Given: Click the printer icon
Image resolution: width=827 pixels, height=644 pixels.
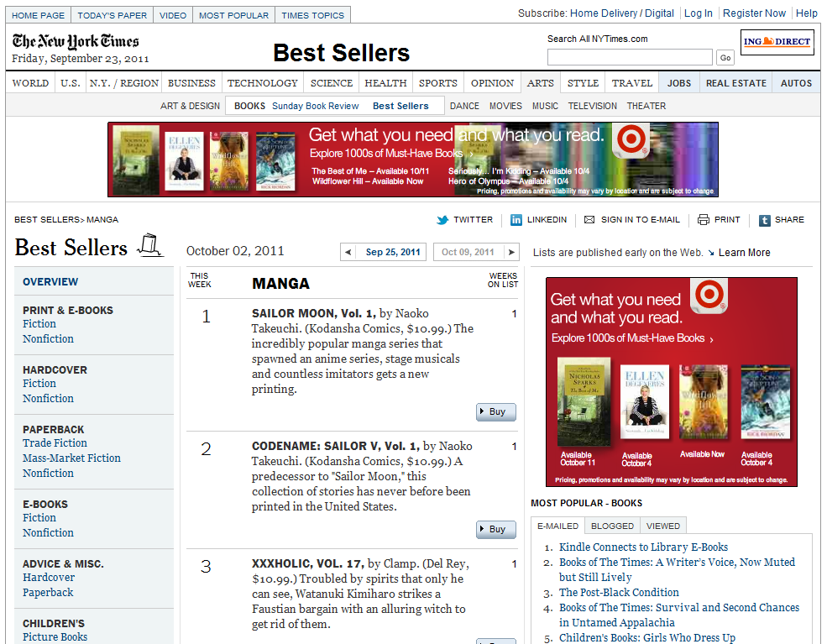Looking at the screenshot, I should (703, 219).
